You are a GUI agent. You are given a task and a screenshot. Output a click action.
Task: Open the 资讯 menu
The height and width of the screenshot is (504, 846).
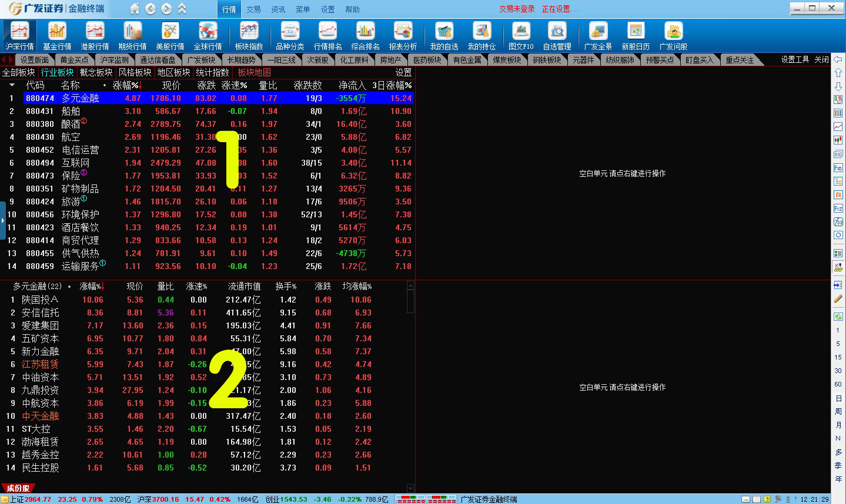(278, 9)
